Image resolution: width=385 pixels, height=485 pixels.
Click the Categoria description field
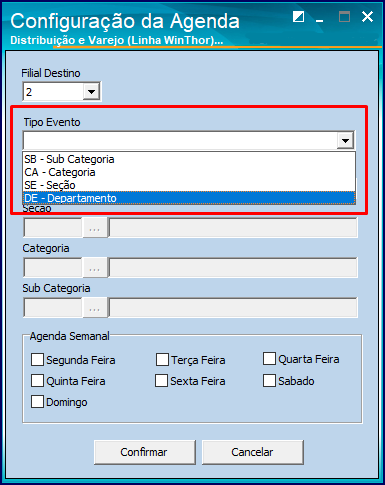(x=233, y=268)
